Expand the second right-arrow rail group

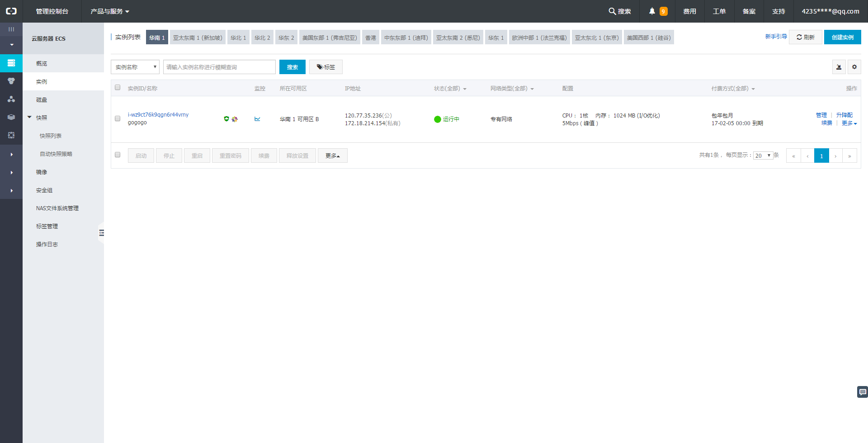pyautogui.click(x=11, y=172)
